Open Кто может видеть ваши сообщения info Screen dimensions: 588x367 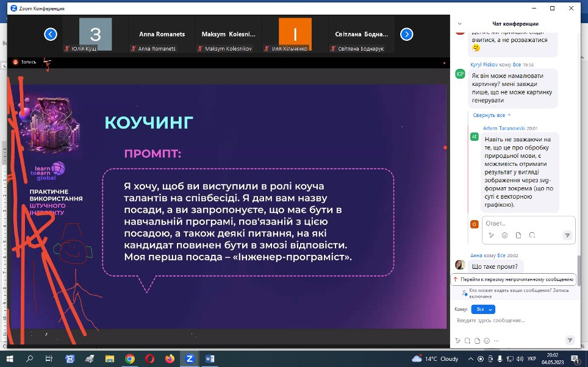point(515,293)
